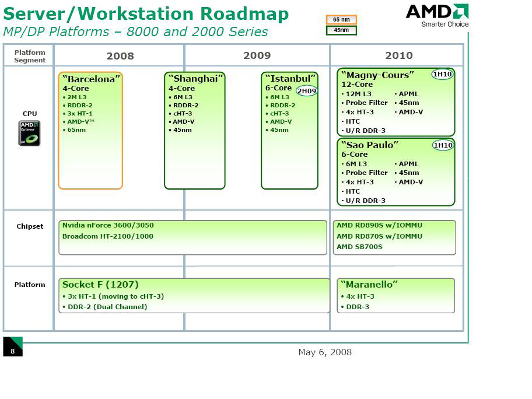Image resolution: width=532 pixels, height=399 pixels.
Task: Click "6M L3" in the Shanghai card
Action: tap(183, 97)
